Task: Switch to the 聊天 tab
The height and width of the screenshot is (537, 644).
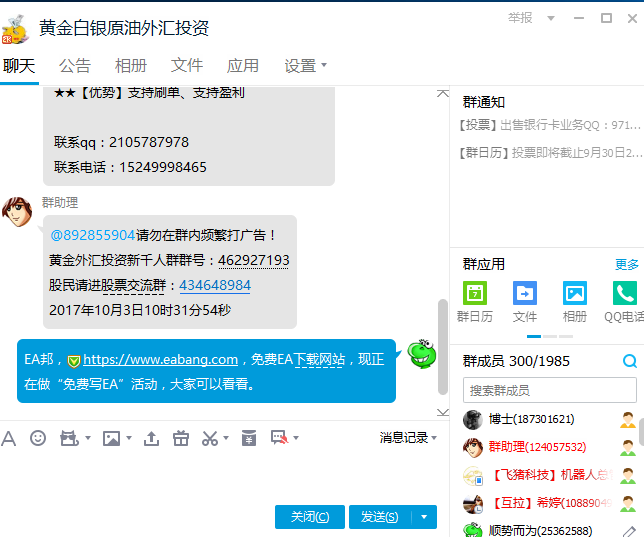Action: 19,66
